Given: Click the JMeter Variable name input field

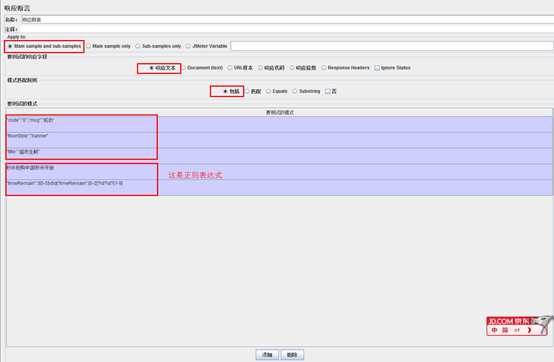Looking at the screenshot, I should point(391,46).
